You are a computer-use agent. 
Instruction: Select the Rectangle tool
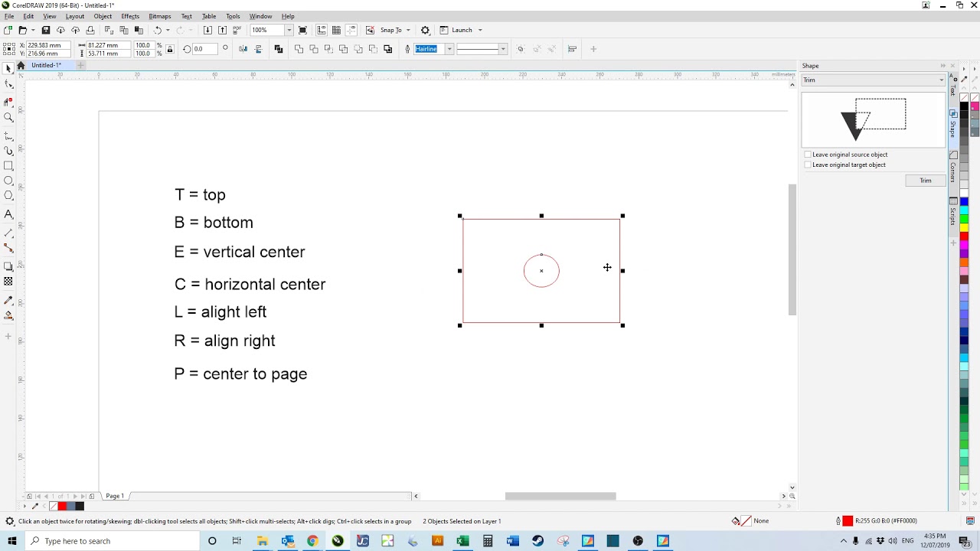pos(8,166)
